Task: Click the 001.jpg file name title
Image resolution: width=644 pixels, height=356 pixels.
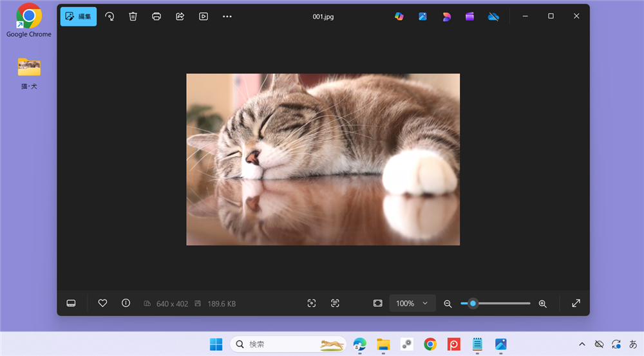Action: [323, 17]
